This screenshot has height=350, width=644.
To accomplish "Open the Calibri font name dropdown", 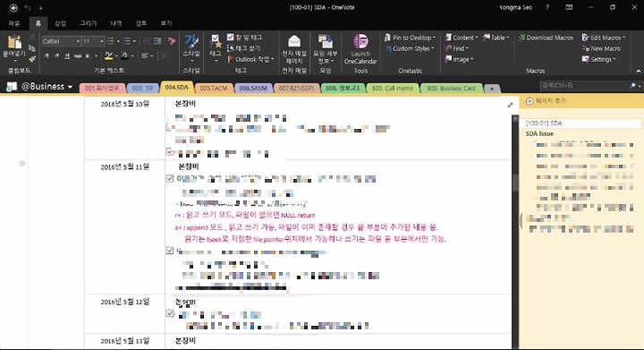I will [78, 41].
